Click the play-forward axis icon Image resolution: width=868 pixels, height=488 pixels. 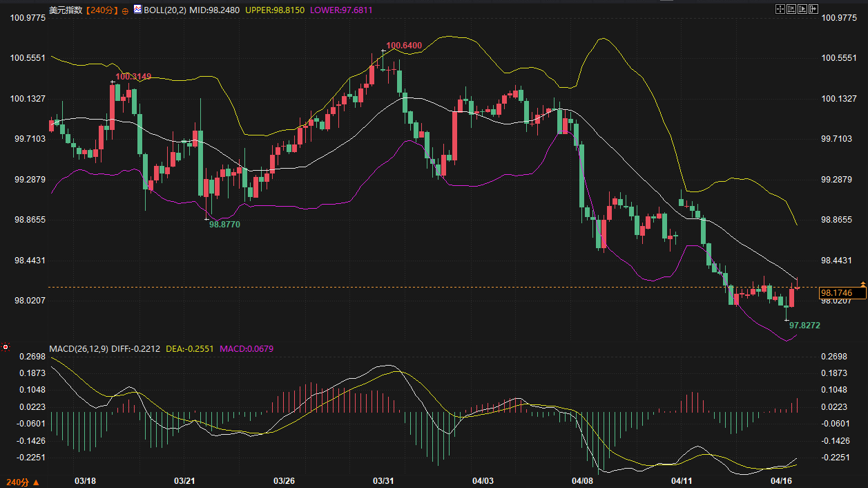pyautogui.click(x=802, y=9)
